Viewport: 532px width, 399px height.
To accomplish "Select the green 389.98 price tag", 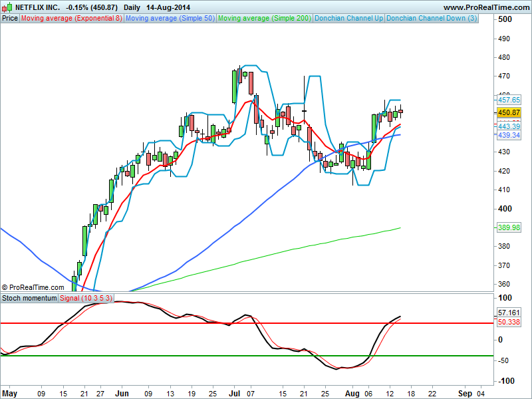I will pos(509,227).
